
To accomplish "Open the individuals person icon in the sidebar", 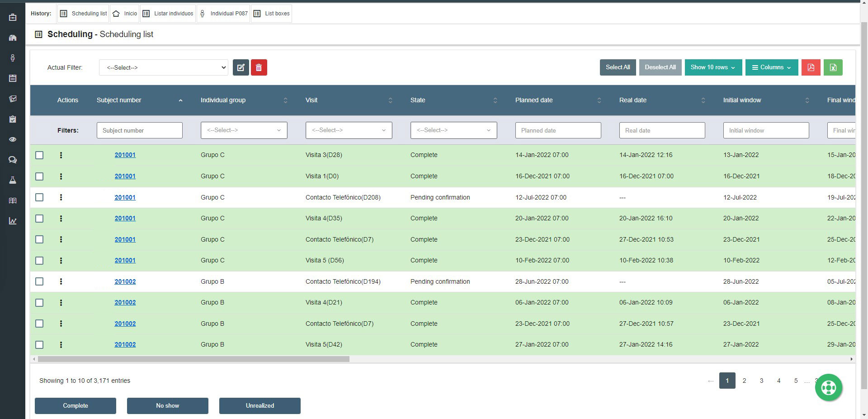I will click(13, 58).
